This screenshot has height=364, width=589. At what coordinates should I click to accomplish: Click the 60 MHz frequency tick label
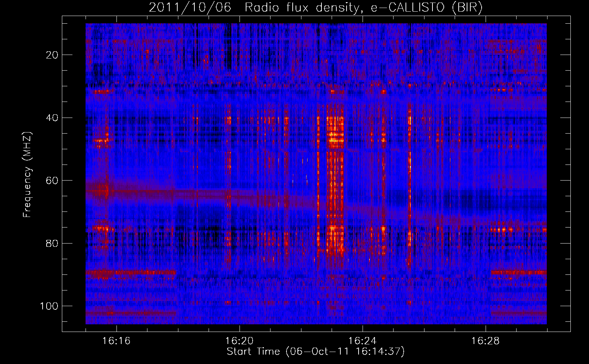(x=52, y=181)
